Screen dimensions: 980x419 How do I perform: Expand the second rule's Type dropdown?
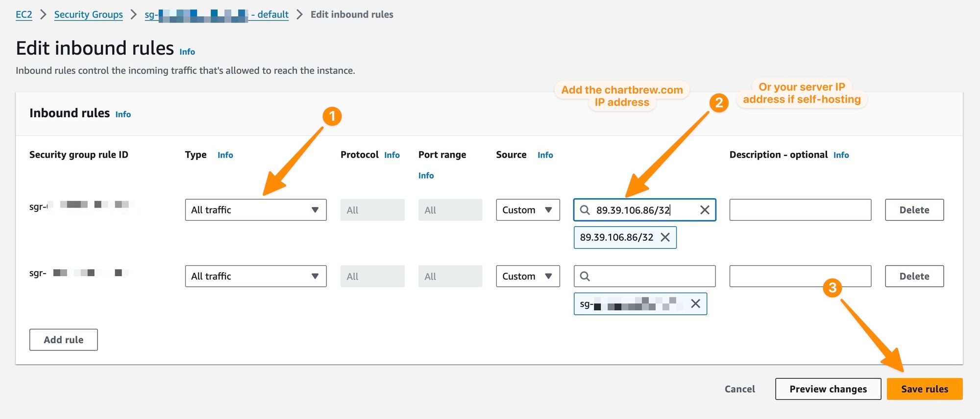pyautogui.click(x=255, y=276)
